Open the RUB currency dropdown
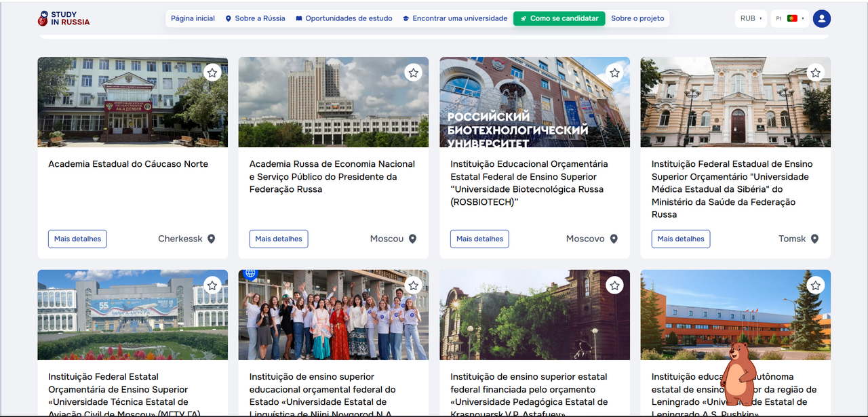This screenshot has height=417, width=868. point(751,18)
